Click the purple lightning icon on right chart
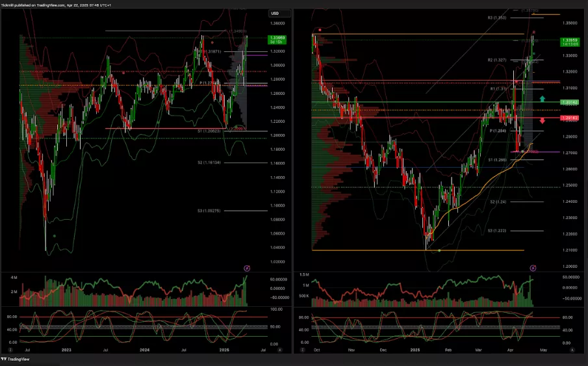The image size is (588, 366). coord(533,268)
